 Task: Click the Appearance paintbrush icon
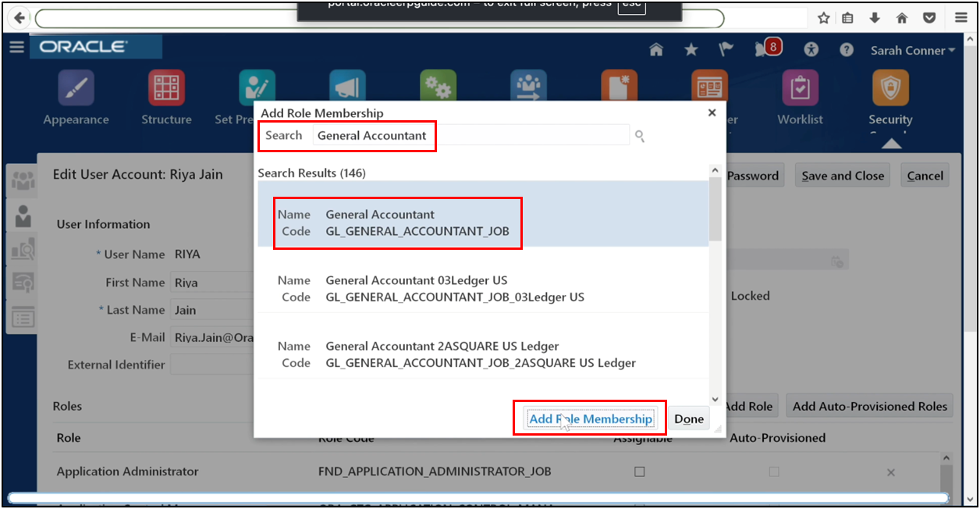click(x=76, y=86)
